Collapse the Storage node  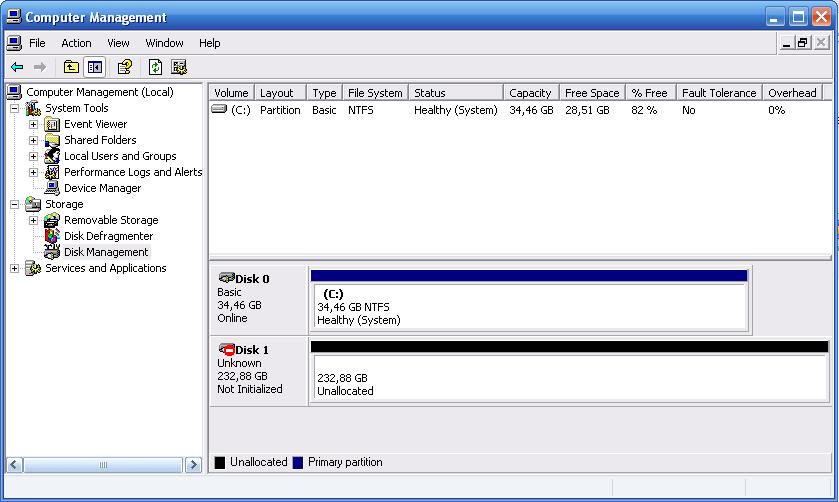tap(14, 204)
